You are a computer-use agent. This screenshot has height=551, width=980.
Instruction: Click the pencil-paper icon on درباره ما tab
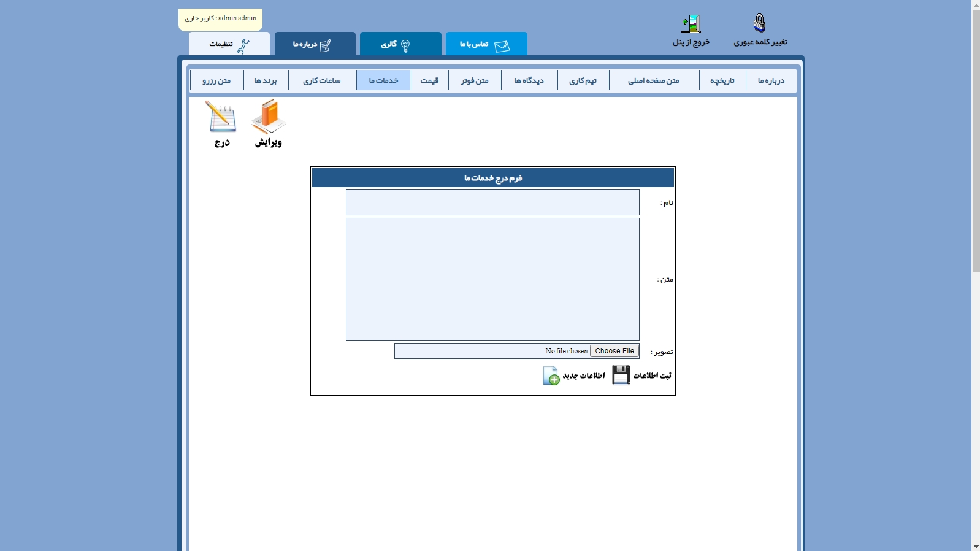(325, 45)
